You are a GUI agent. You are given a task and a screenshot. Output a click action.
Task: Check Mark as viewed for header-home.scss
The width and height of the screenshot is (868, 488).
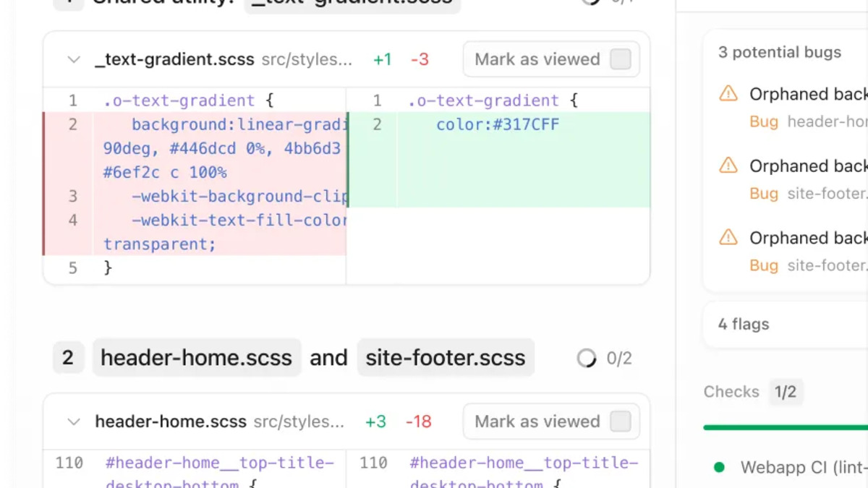click(621, 421)
